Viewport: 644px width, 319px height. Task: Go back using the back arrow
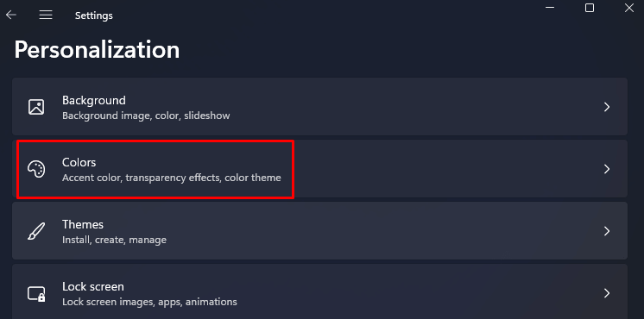click(x=11, y=16)
